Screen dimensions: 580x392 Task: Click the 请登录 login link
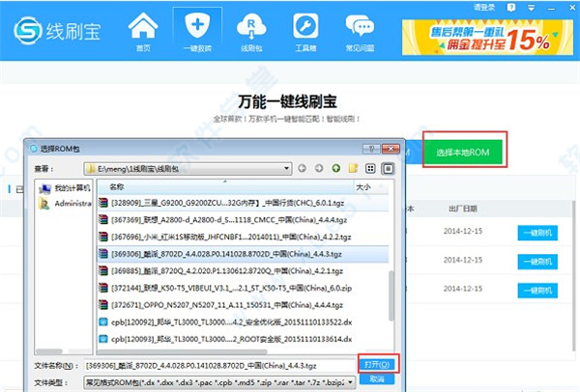[x=484, y=7]
